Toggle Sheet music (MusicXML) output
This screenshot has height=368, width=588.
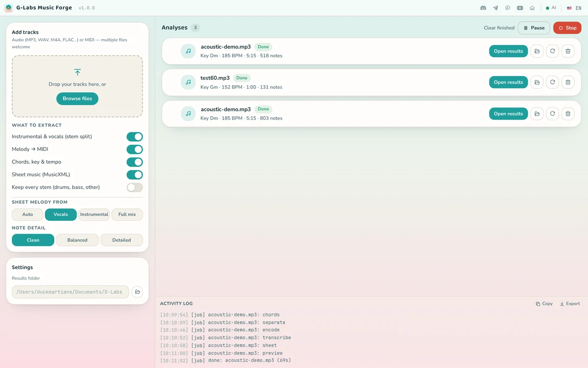135,175
